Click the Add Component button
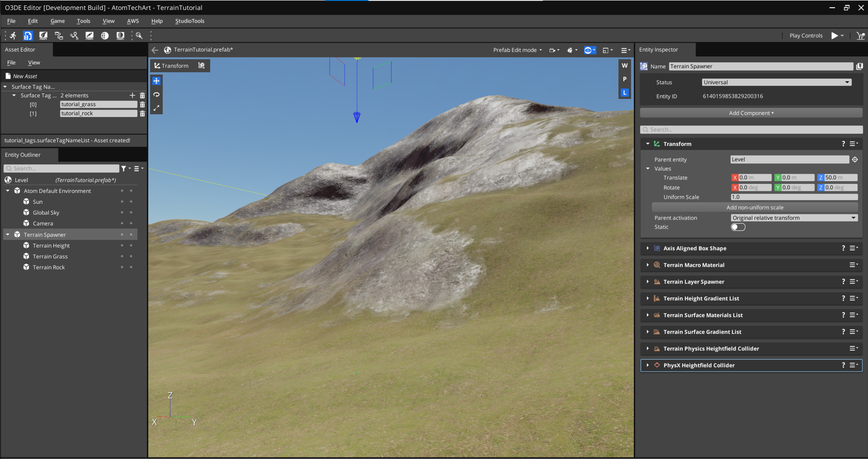This screenshot has width=868, height=459. click(x=751, y=113)
